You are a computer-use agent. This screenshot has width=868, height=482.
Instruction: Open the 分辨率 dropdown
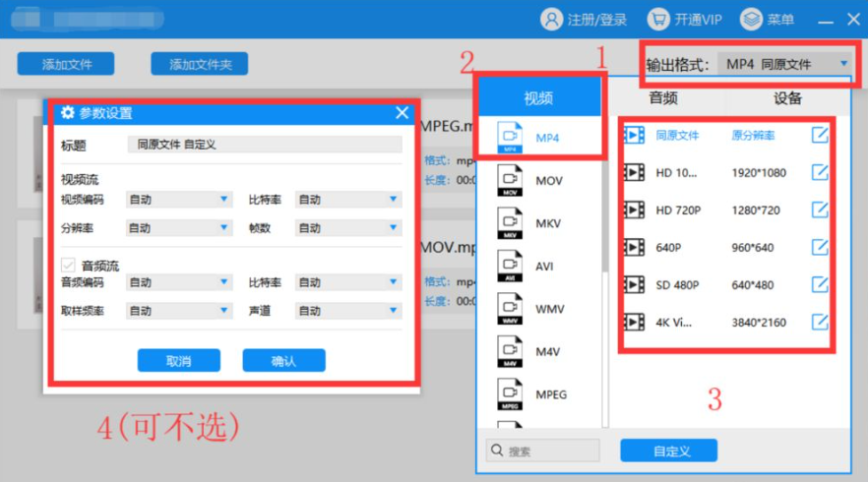pyautogui.click(x=179, y=228)
